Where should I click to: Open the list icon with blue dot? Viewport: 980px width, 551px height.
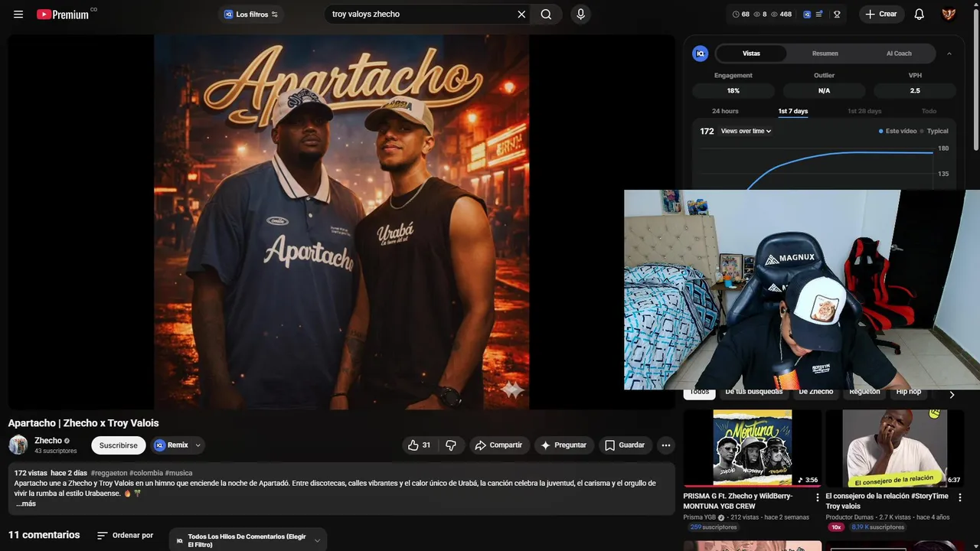[x=819, y=14]
